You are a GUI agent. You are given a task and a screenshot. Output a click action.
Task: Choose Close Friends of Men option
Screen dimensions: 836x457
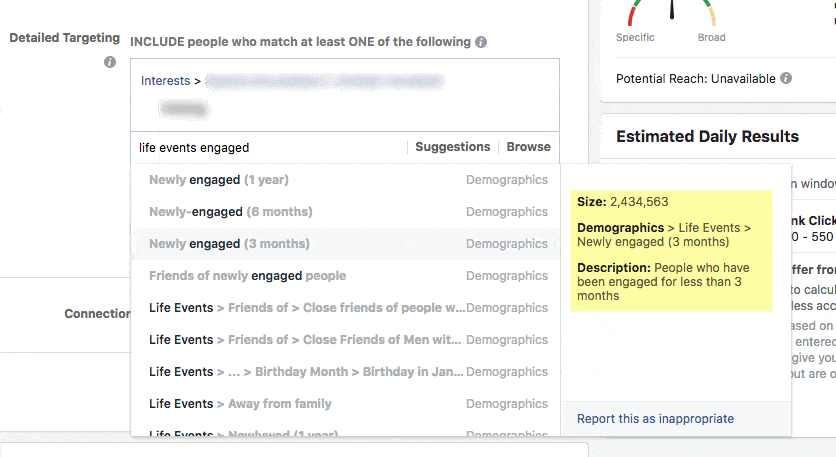coord(307,340)
